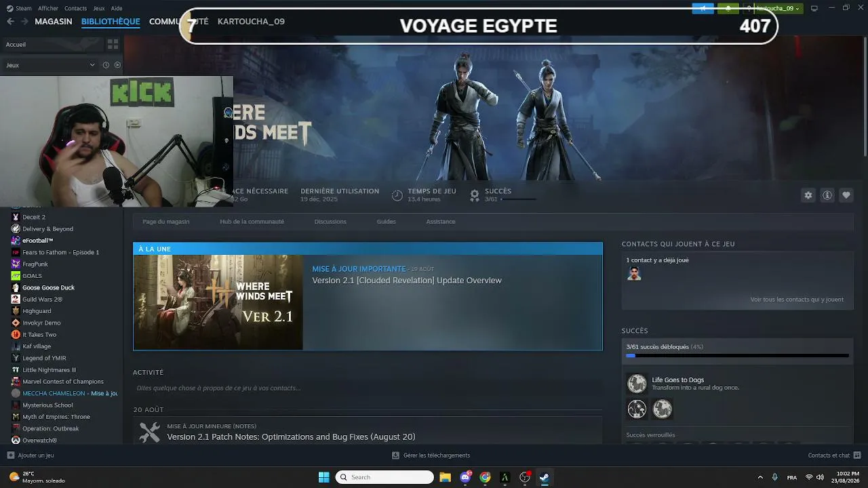
Task: Open the Deceit 2 game icon
Action: [16, 217]
